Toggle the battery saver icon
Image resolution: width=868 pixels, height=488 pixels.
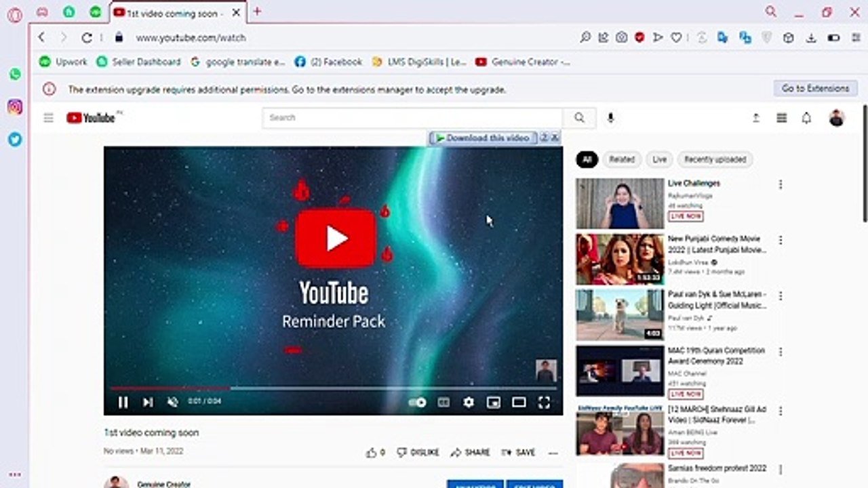pyautogui.click(x=833, y=38)
